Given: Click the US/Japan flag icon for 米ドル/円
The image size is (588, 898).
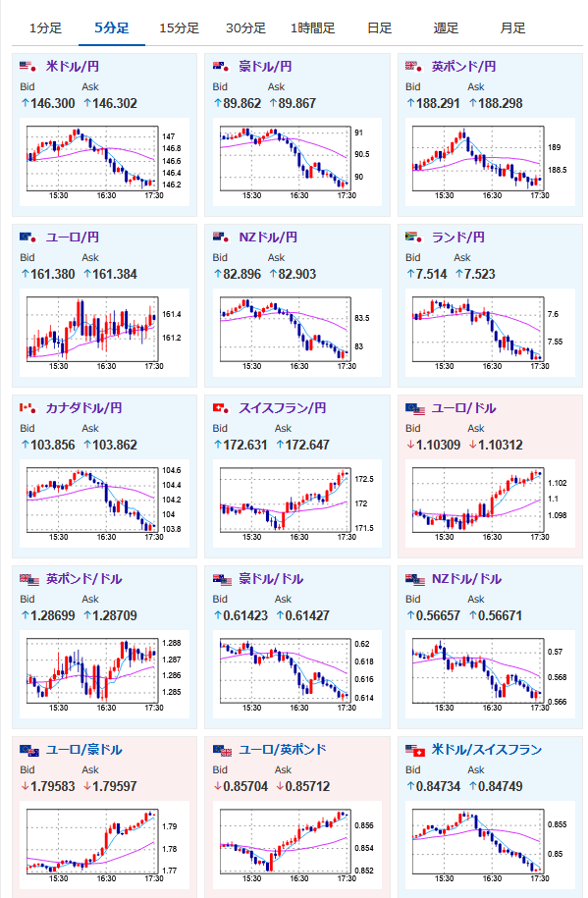Looking at the screenshot, I should [x=28, y=67].
